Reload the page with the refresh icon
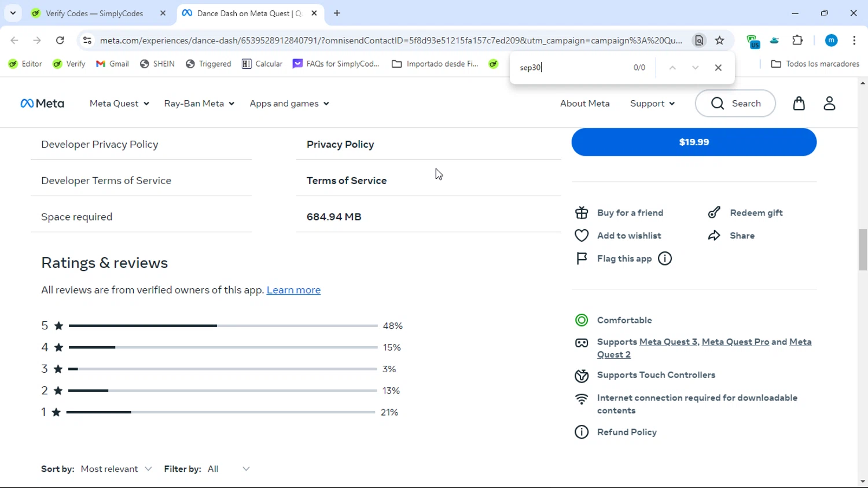Screen dimensions: 868x488 click(x=60, y=41)
